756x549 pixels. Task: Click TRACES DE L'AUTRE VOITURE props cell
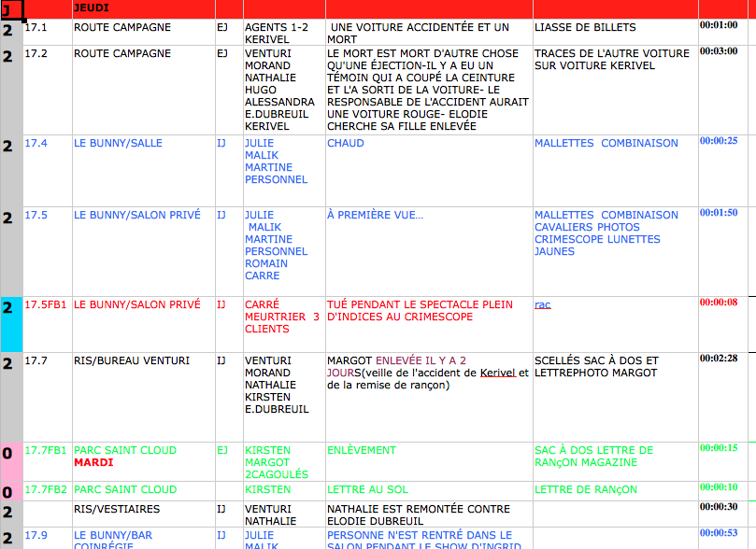point(615,90)
